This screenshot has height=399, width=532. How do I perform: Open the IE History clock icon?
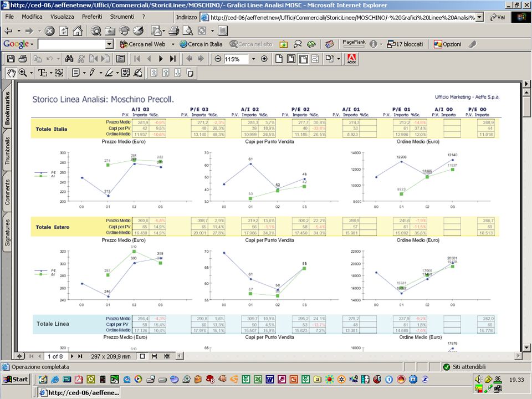pos(138,31)
